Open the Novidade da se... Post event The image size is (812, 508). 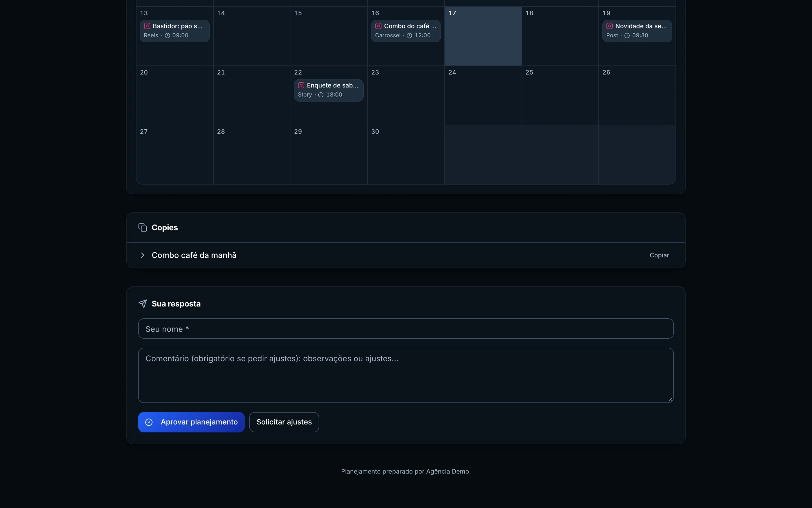coord(637,31)
